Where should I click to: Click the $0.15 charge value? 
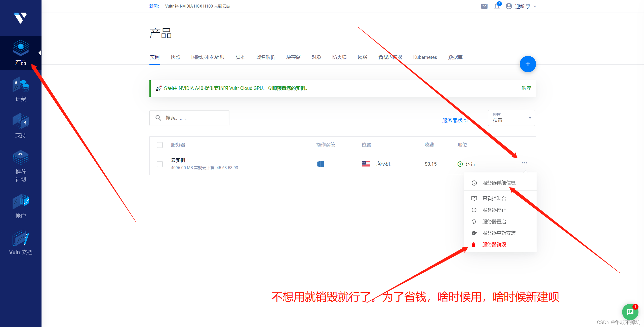tap(431, 164)
